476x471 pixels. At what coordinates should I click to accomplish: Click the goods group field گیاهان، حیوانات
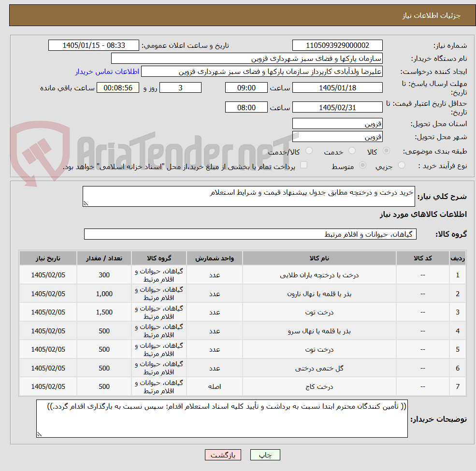click(250, 234)
